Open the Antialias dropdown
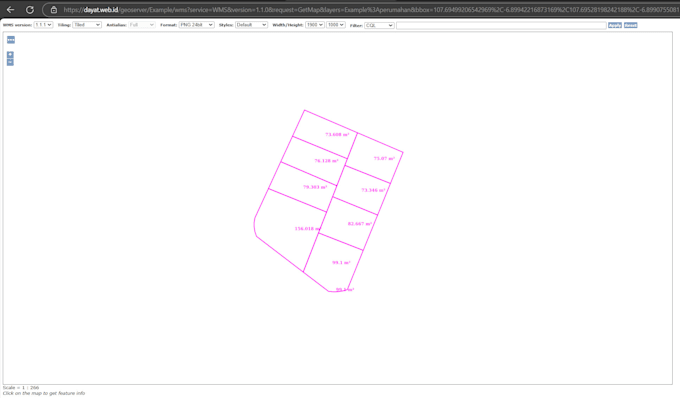The image size is (680, 398). (141, 25)
